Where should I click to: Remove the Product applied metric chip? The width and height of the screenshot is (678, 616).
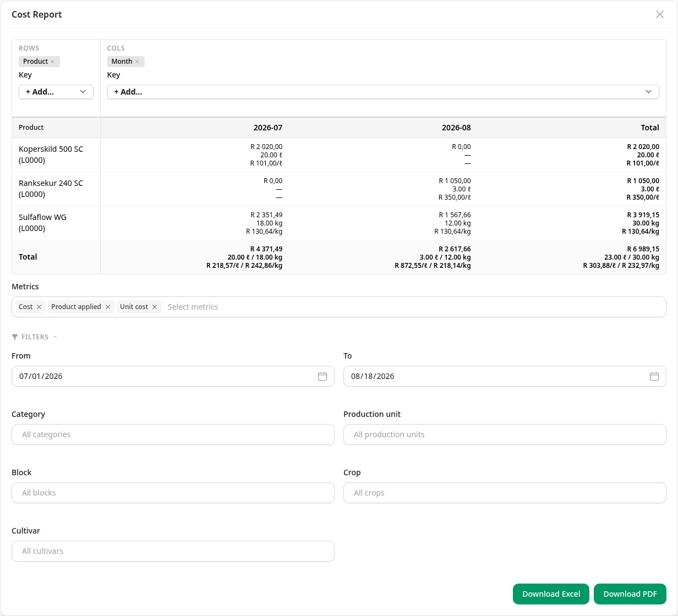108,307
